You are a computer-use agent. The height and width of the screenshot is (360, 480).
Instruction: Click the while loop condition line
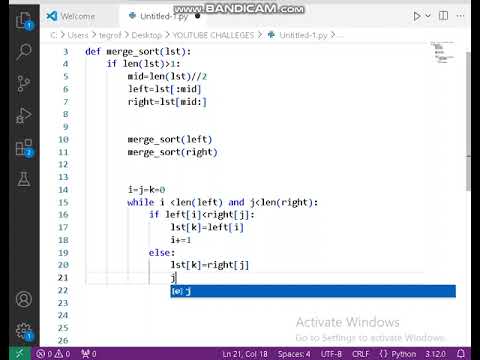223,202
